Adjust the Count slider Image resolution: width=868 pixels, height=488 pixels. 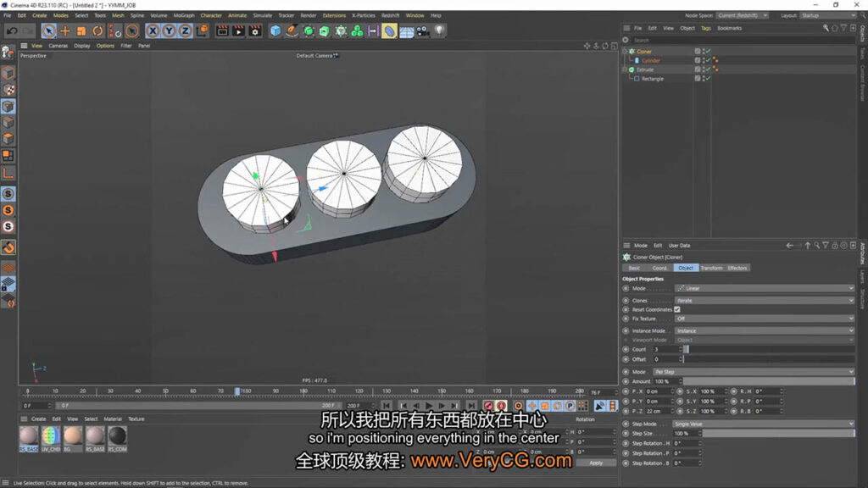769,349
